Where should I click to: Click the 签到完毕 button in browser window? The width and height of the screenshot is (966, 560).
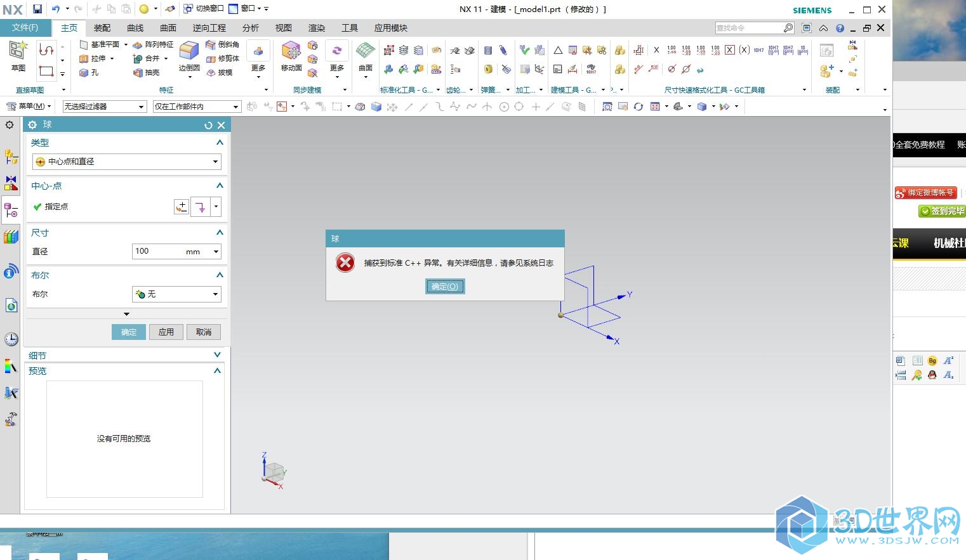pyautogui.click(x=943, y=211)
